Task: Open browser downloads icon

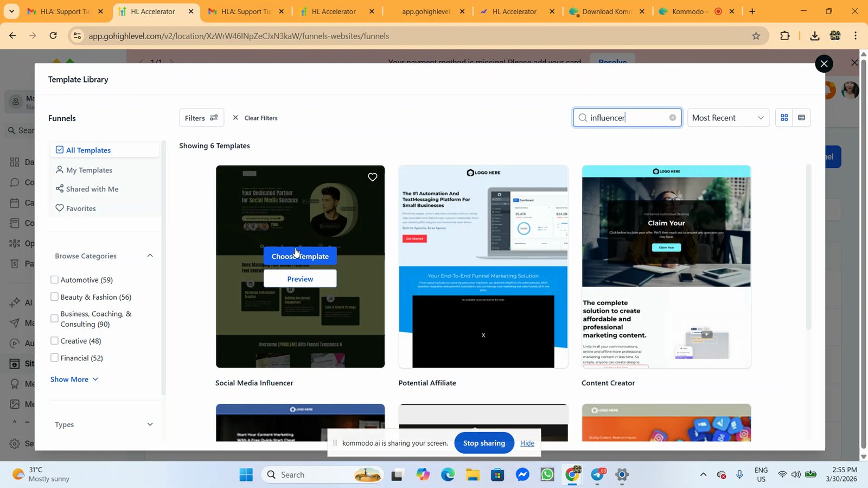Action: point(814,36)
